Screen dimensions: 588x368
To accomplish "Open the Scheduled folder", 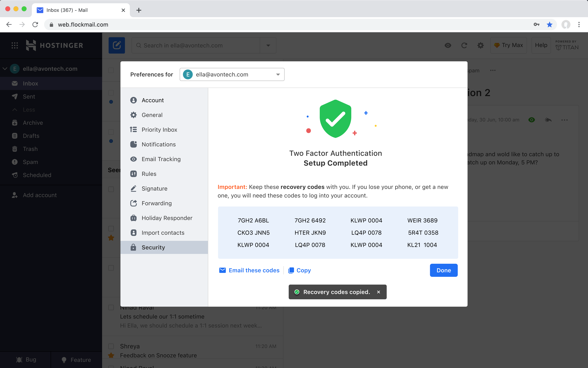I will [x=51, y=175].
